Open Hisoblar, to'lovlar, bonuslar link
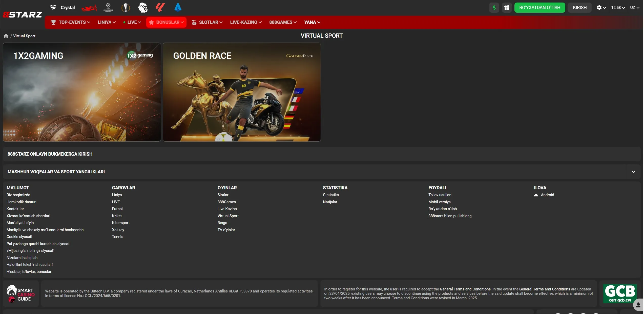 coord(29,272)
